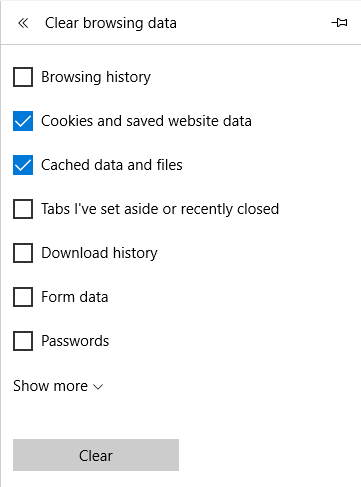Pin the Clear browsing data pane
Image resolution: width=361 pixels, height=487 pixels.
pyautogui.click(x=339, y=23)
